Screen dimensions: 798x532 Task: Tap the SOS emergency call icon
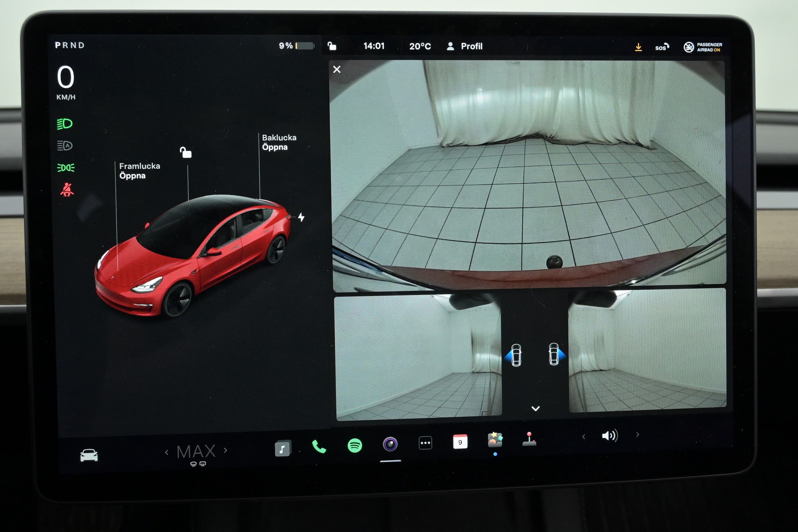662,47
